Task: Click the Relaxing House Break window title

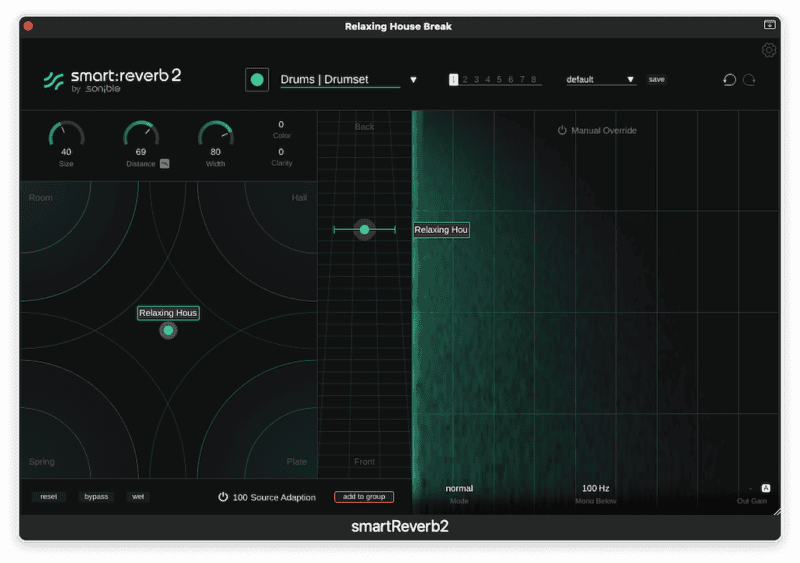Action: (398, 26)
